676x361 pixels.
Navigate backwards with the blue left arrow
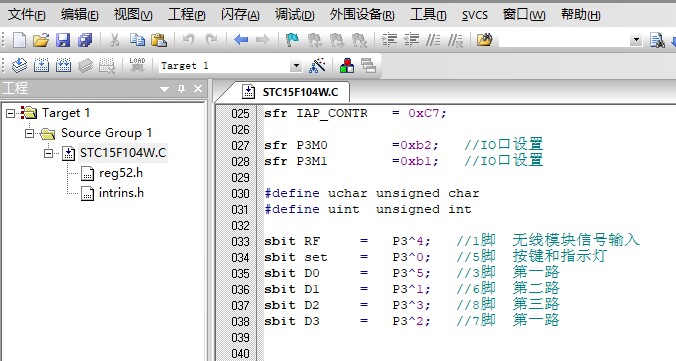coord(241,40)
